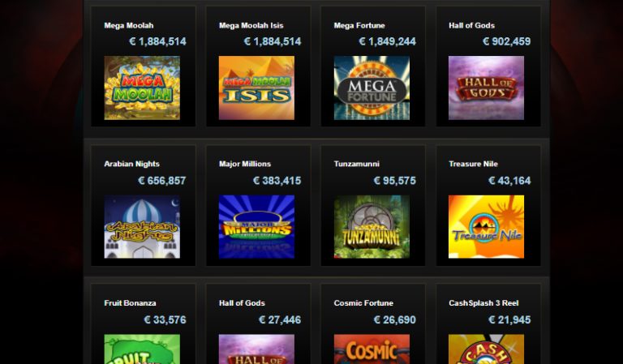Click the Mega Moolah title text
This screenshot has height=364, width=623.
point(129,25)
